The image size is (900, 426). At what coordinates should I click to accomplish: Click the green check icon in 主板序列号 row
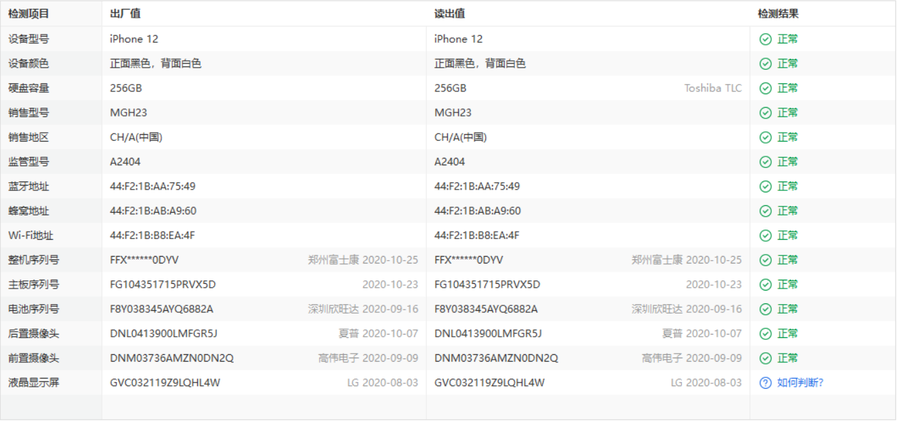click(x=765, y=285)
